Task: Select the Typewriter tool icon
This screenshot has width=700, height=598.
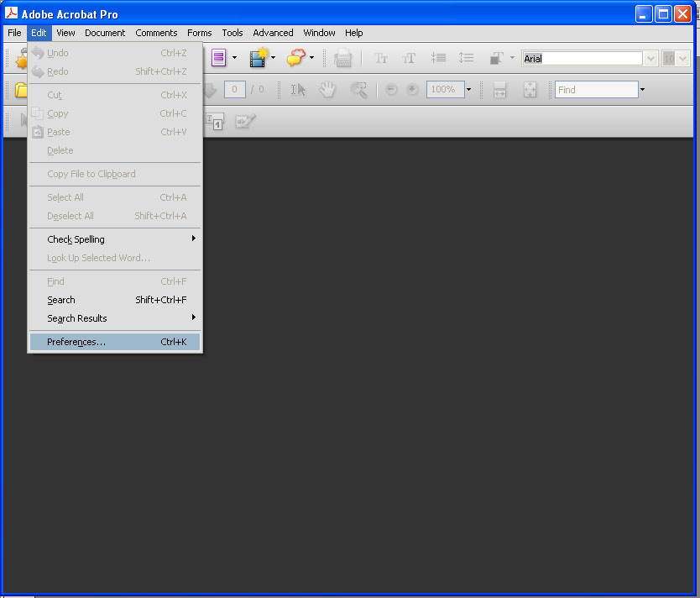Action: tap(342, 58)
